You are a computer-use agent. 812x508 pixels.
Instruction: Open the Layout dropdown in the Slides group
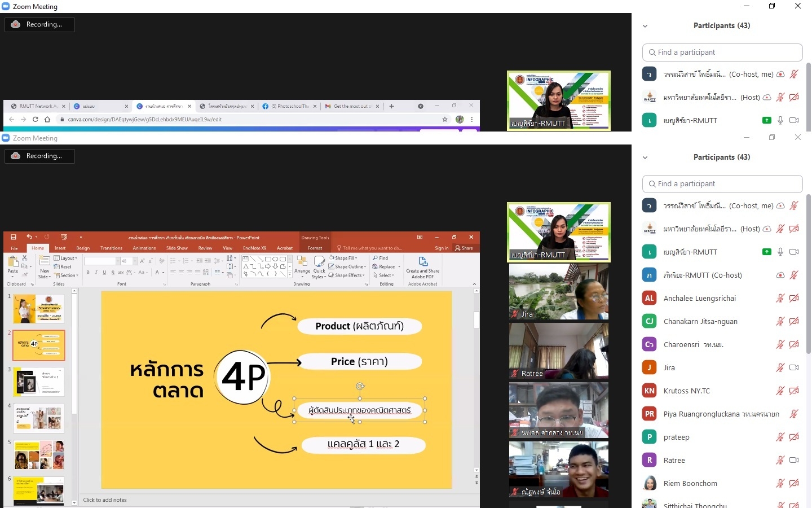(x=66, y=259)
